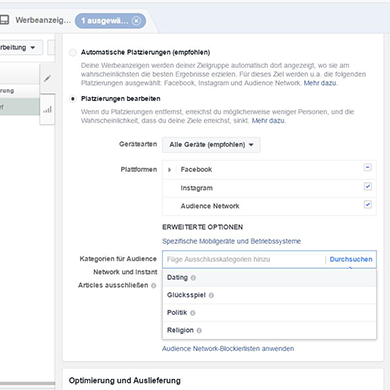Click the Füge Ausschlusskategorien hinzu input field
This screenshot has height=390, width=390.
pyautogui.click(x=243, y=259)
